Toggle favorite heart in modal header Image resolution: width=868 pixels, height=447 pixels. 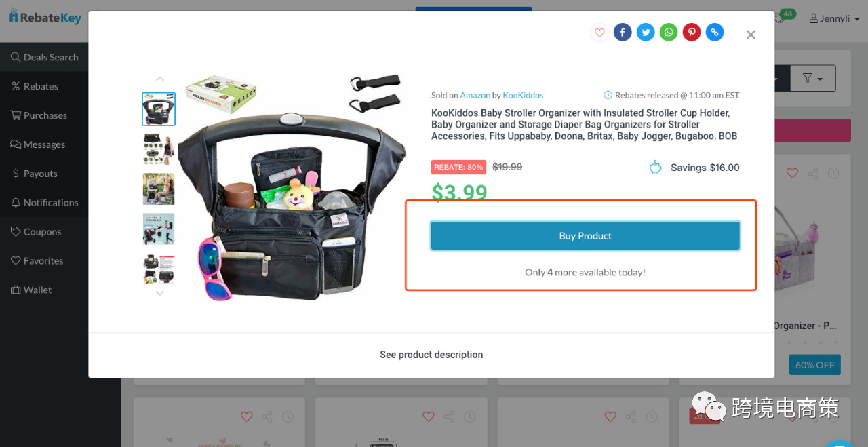point(599,32)
